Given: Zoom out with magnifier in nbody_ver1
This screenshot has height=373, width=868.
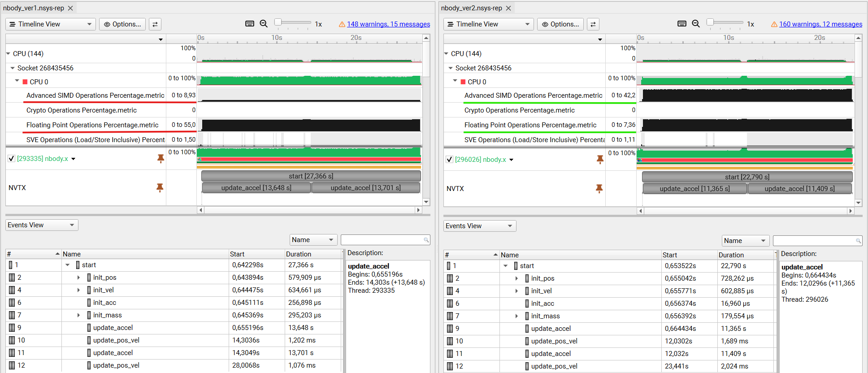Looking at the screenshot, I should click(264, 24).
